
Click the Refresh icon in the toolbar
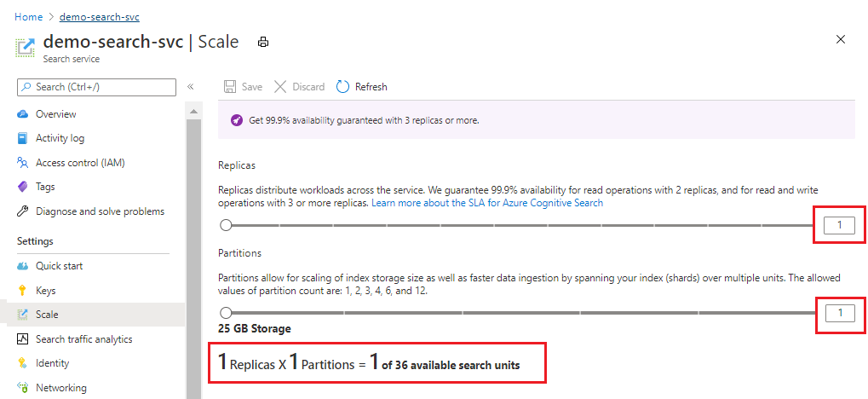click(343, 87)
